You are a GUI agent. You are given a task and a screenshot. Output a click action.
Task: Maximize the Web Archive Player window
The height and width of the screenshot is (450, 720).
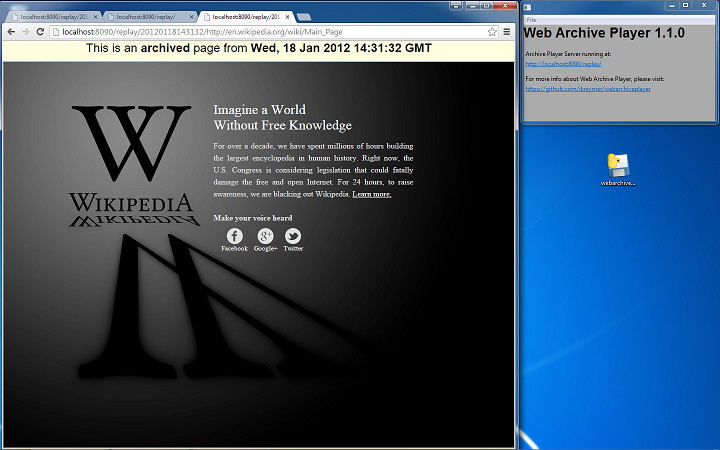(x=686, y=6)
